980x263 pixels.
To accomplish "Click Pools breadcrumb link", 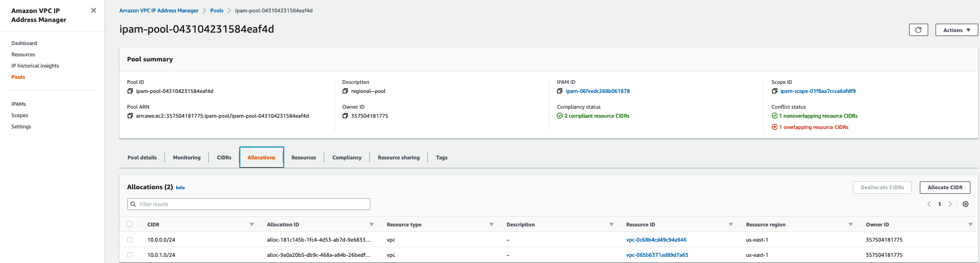I will [x=217, y=11].
